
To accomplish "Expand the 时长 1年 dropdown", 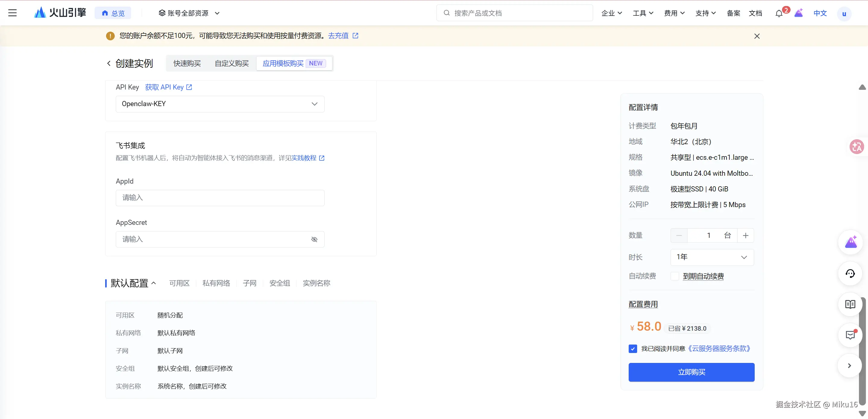I will (712, 257).
